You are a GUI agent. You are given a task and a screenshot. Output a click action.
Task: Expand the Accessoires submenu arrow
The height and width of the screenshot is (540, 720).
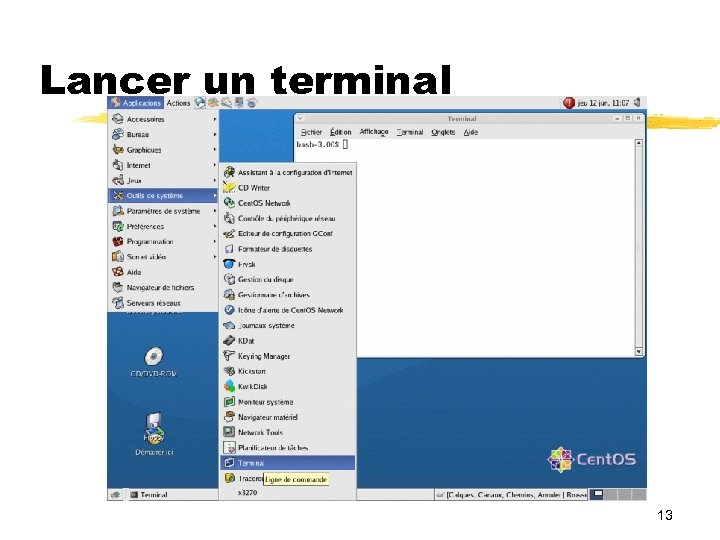pos(214,119)
